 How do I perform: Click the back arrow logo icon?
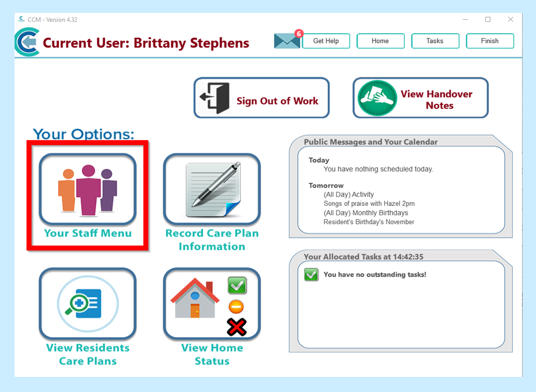[x=27, y=43]
